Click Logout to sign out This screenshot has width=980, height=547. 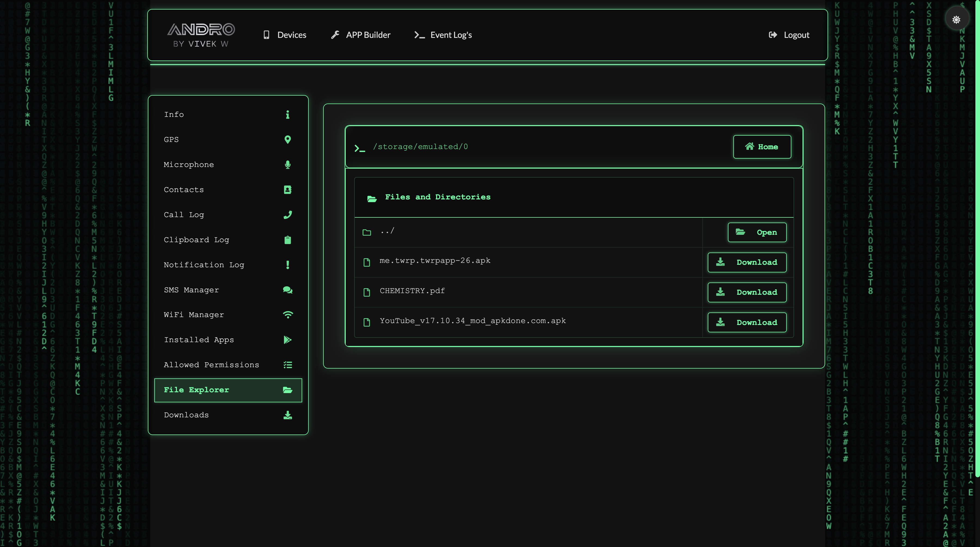(x=789, y=35)
